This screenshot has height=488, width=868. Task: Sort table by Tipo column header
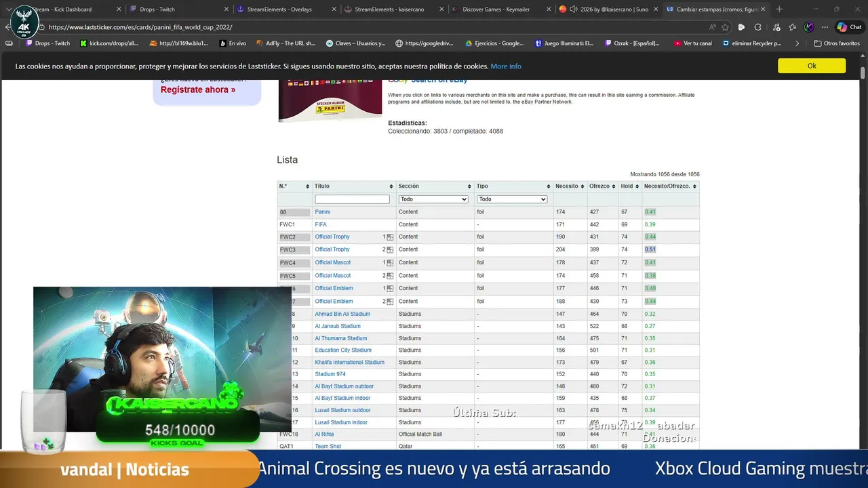(513, 186)
